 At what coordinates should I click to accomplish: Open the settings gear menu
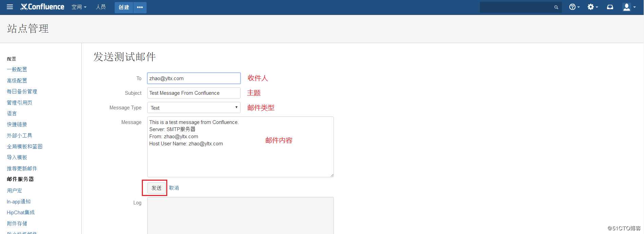click(x=592, y=7)
